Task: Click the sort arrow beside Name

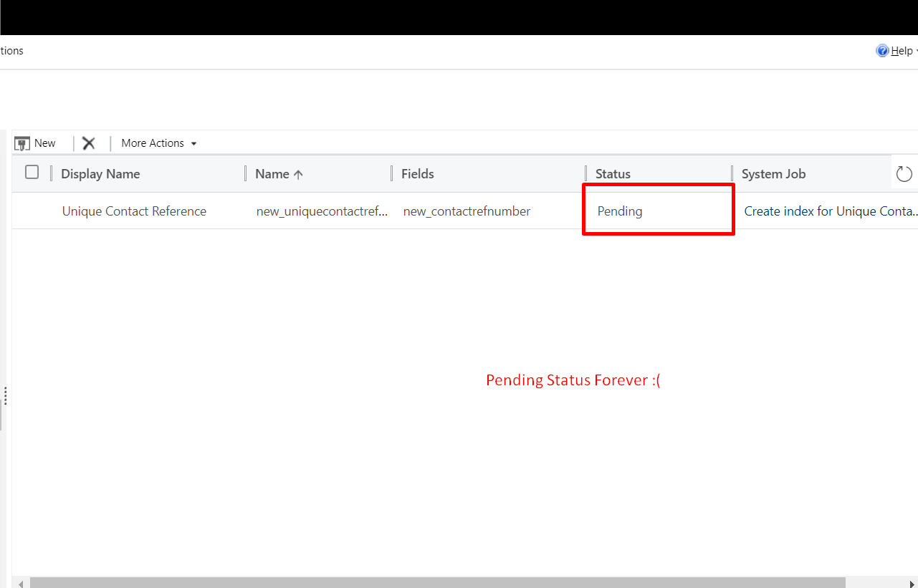Action: tap(298, 174)
